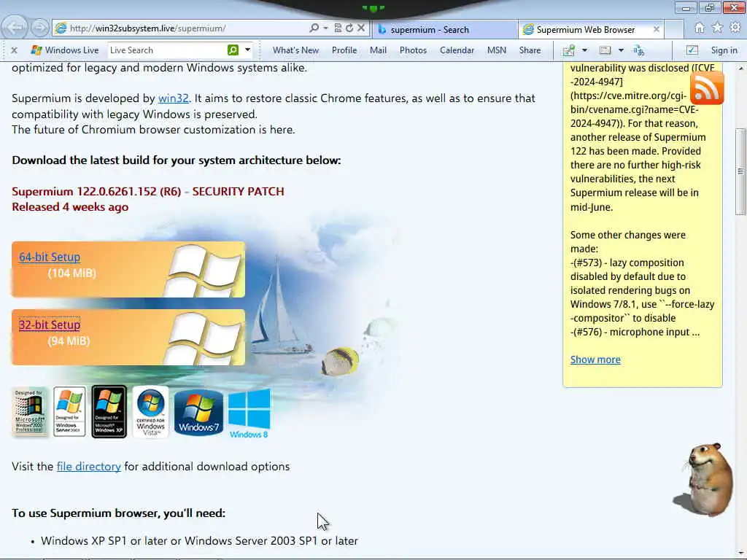Click the Windows 8 logo badge
The height and width of the screenshot is (560, 747).
(249, 413)
